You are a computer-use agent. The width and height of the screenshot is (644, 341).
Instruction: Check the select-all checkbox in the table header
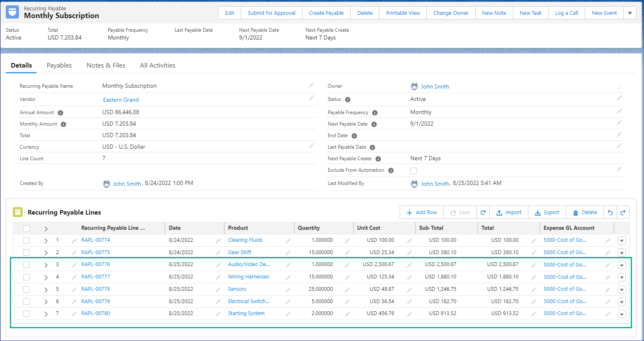pyautogui.click(x=26, y=228)
